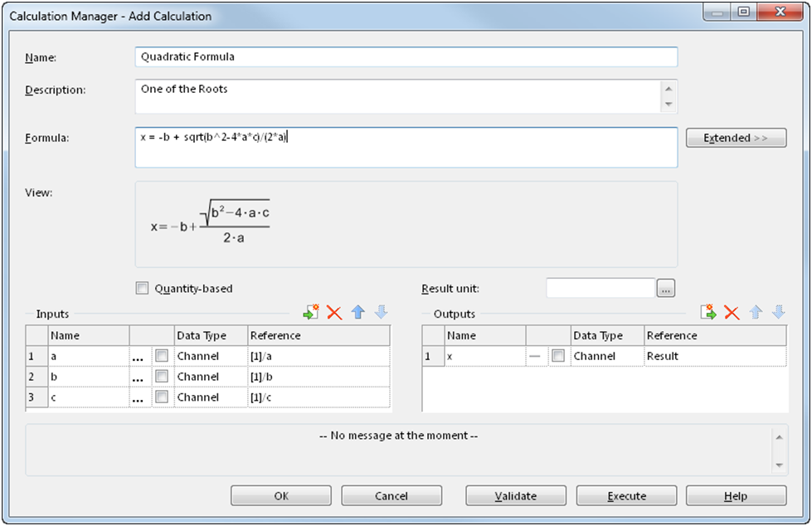The width and height of the screenshot is (812, 526).
Task: Click the add output icon above Outputs table
Action: 707,313
